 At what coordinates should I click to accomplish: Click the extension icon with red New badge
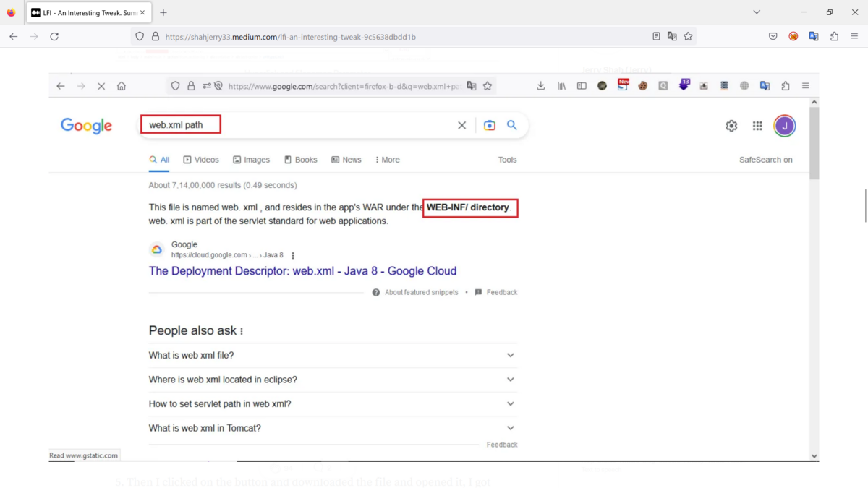623,85
